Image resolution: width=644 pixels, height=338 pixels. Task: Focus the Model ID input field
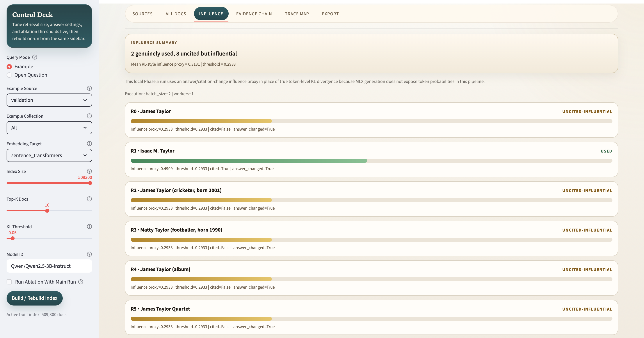click(49, 266)
